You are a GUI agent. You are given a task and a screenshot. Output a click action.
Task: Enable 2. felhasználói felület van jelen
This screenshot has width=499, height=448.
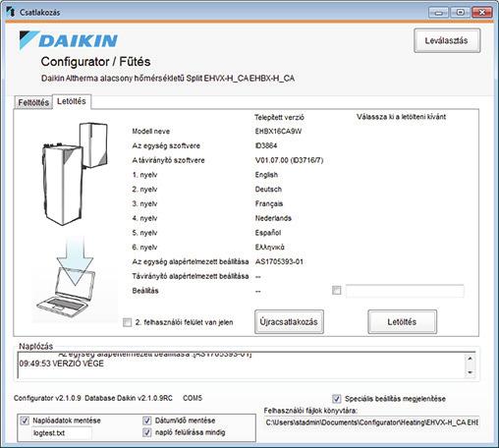click(127, 322)
